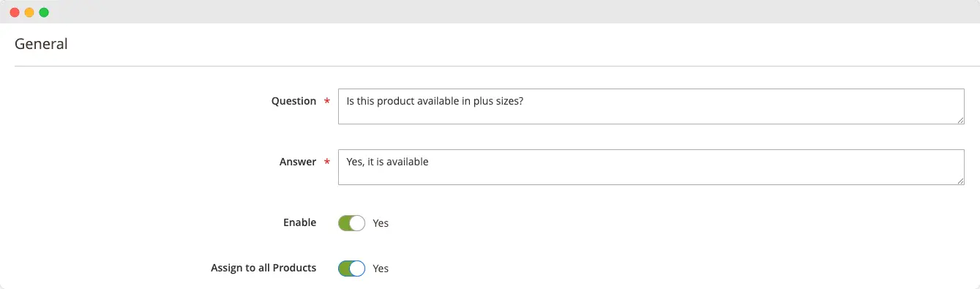980x289 pixels.
Task: Click the Answer field resize handle
Action: [x=960, y=180]
